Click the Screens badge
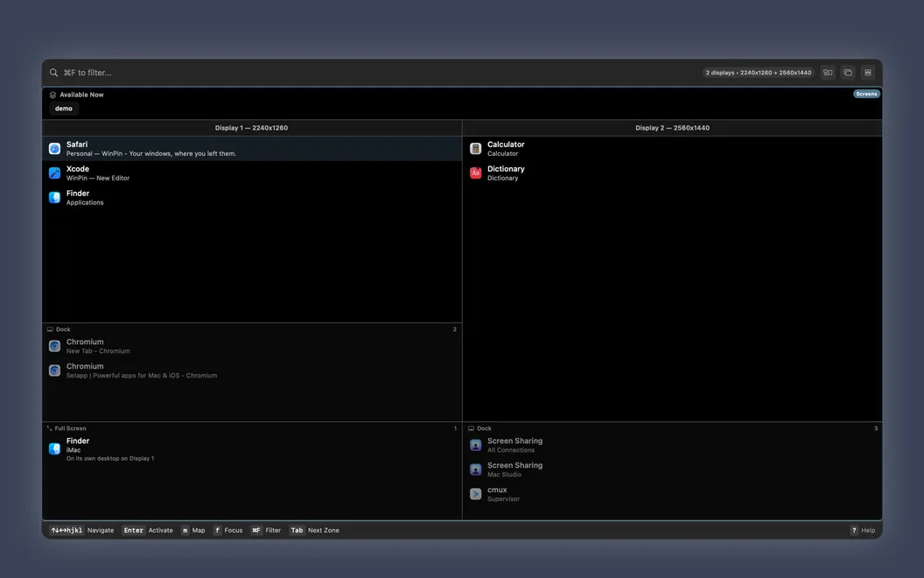 click(866, 94)
